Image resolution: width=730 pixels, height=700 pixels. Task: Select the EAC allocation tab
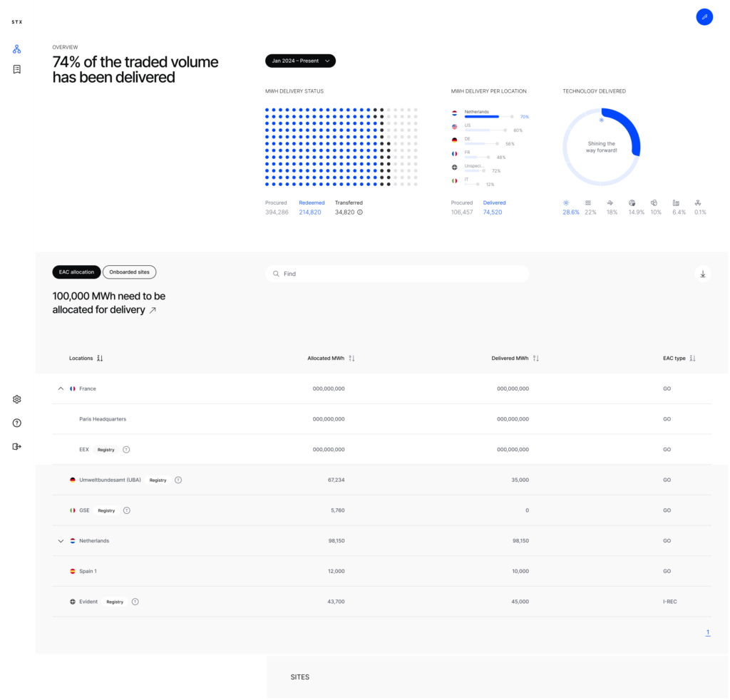[76, 272]
